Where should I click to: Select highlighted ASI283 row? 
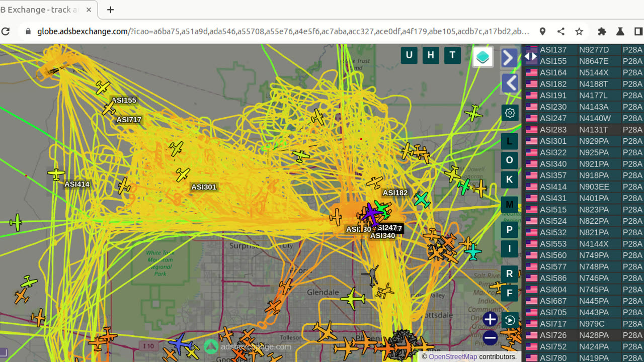[584, 130]
